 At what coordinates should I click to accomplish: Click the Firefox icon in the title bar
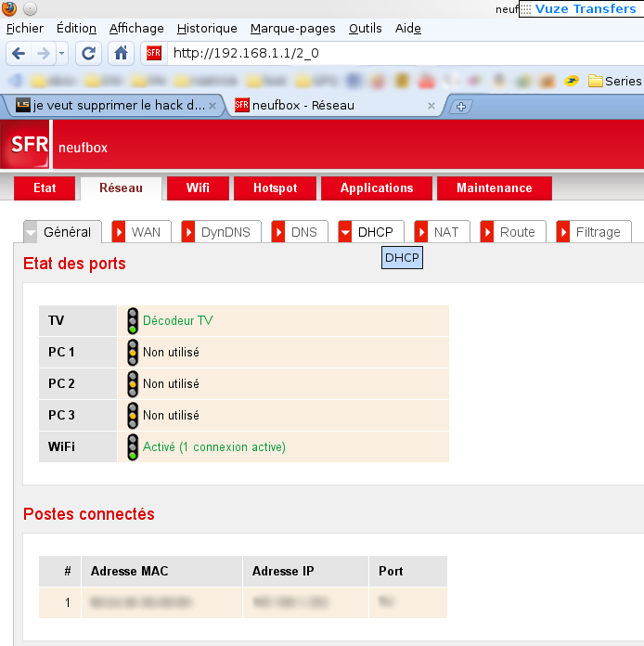(9, 8)
